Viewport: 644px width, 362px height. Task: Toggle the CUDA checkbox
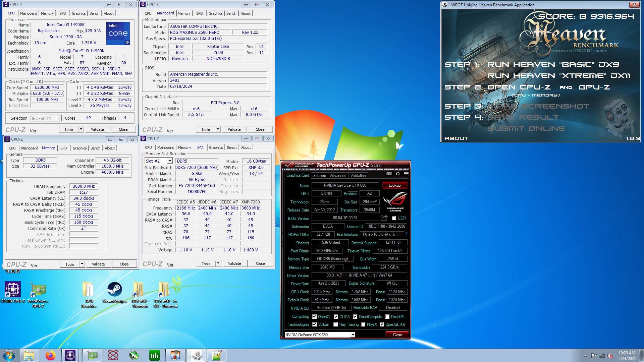click(x=336, y=317)
